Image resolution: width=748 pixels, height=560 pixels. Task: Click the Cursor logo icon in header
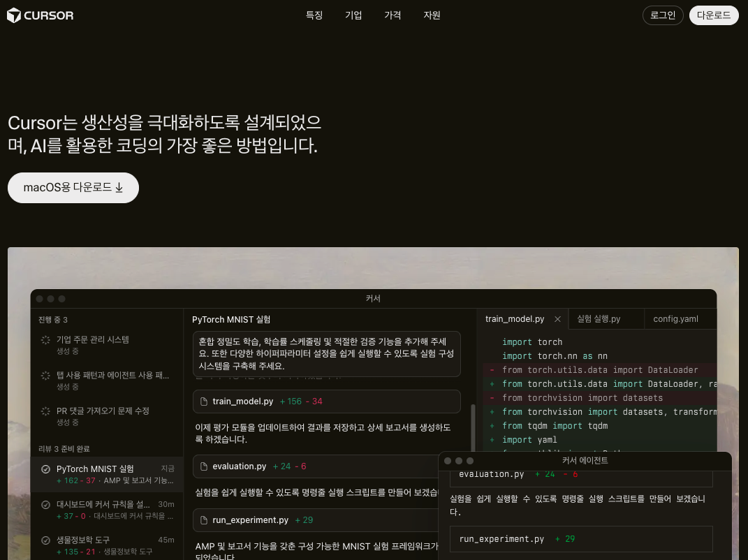click(14, 15)
